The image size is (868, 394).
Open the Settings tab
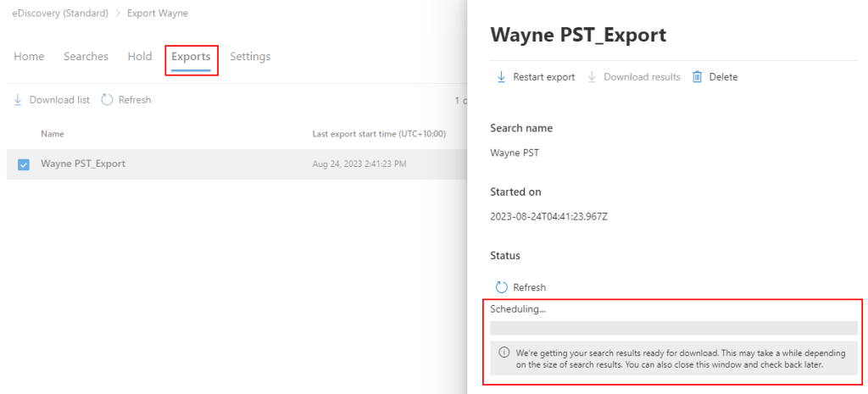pos(250,57)
